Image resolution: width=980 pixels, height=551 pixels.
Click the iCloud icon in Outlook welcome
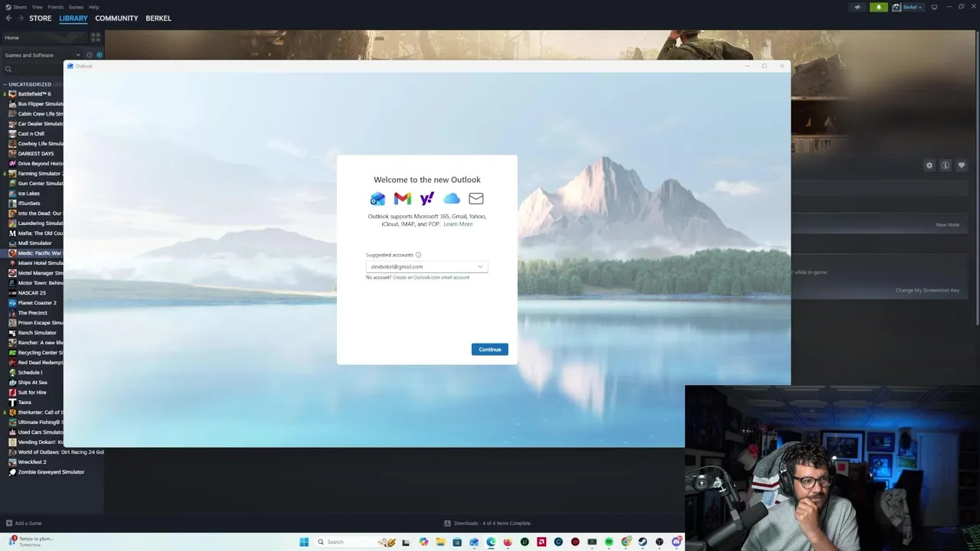coord(452,198)
